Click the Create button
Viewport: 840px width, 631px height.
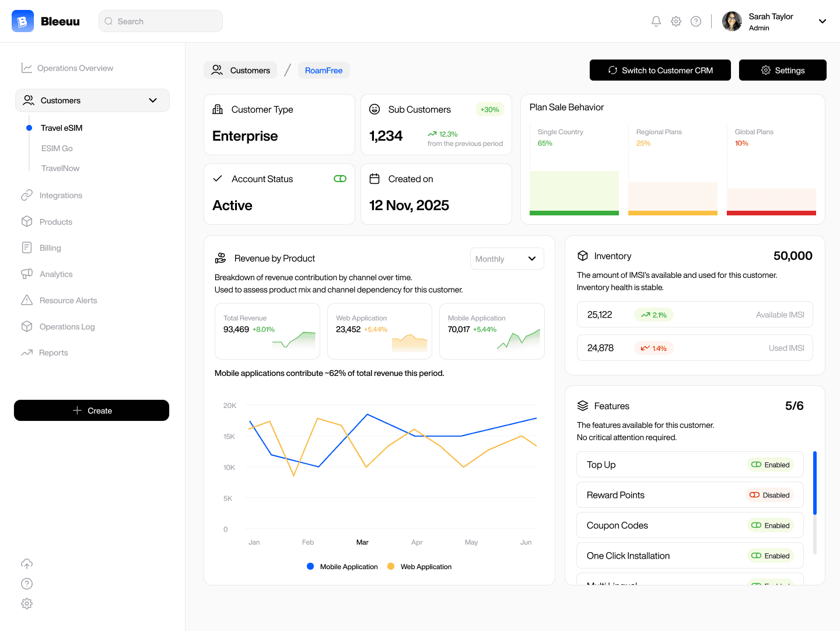click(92, 410)
